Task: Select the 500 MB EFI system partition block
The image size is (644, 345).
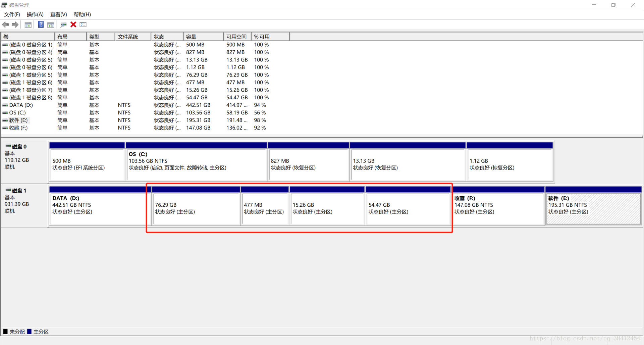Action: [87, 162]
